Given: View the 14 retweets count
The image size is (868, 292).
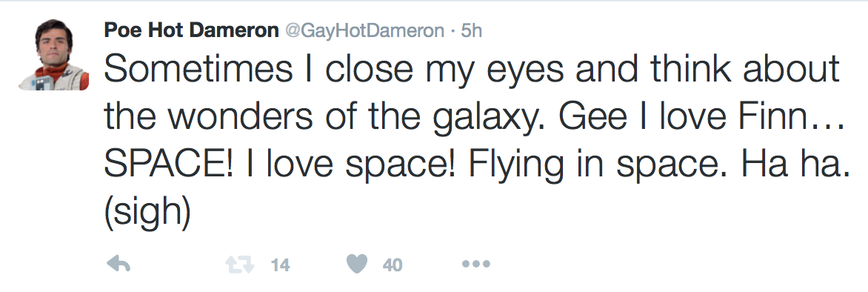Looking at the screenshot, I should (x=281, y=265).
